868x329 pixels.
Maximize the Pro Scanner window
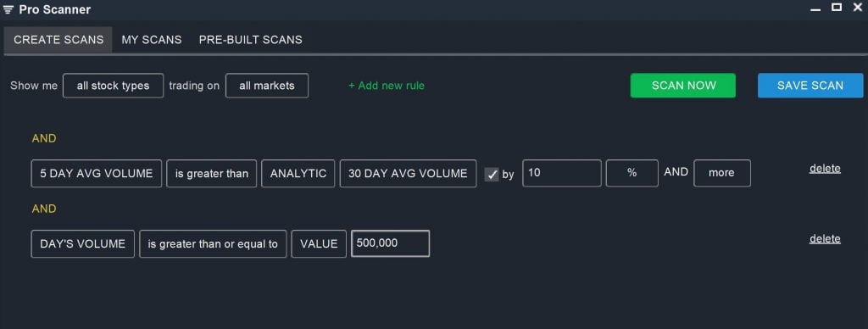(x=837, y=7)
